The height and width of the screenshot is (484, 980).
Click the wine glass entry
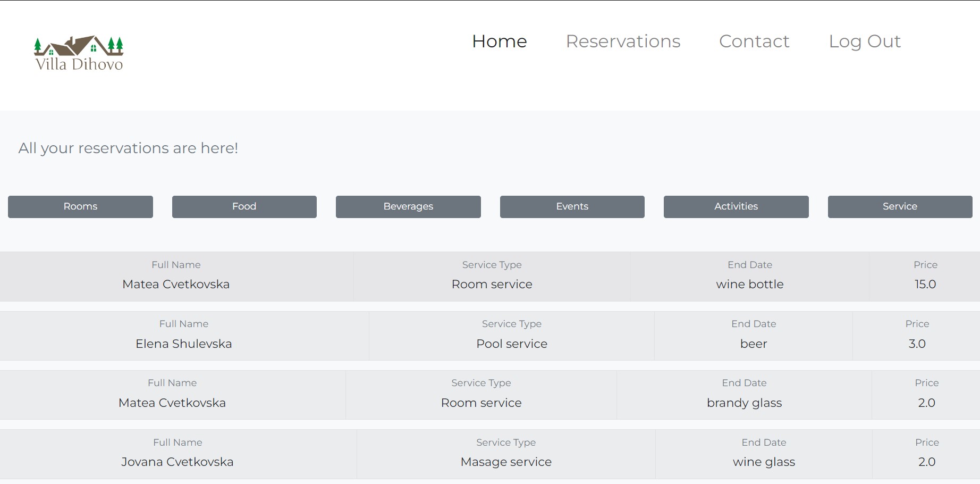coord(763,462)
